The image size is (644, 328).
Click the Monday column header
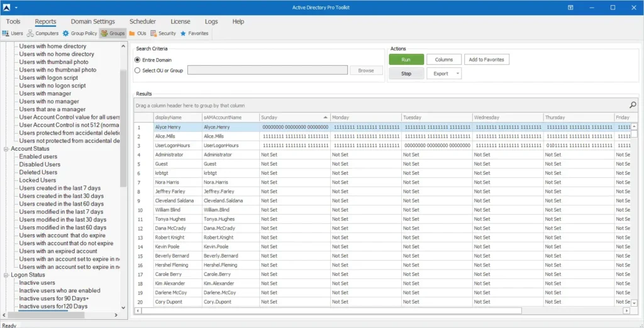tap(366, 118)
